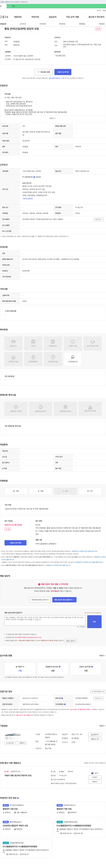Viewport: 106px width, 868px height.
Task: Open the remedy.koscoc.or.kr link
Action: tap(28, 638)
